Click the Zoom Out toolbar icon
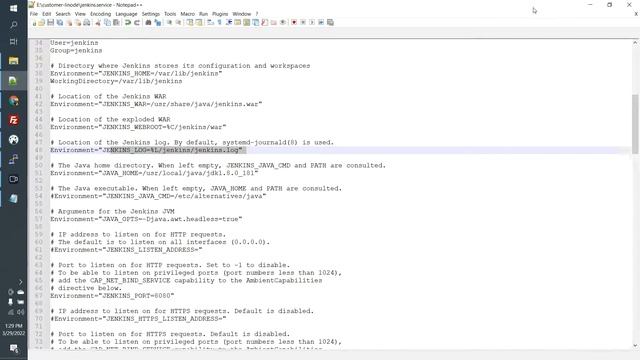 [178, 23]
